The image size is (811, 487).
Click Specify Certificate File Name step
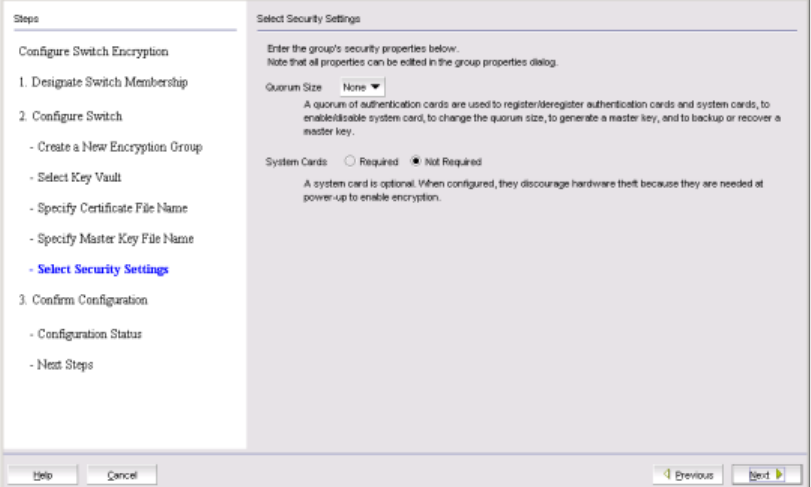tap(109, 208)
